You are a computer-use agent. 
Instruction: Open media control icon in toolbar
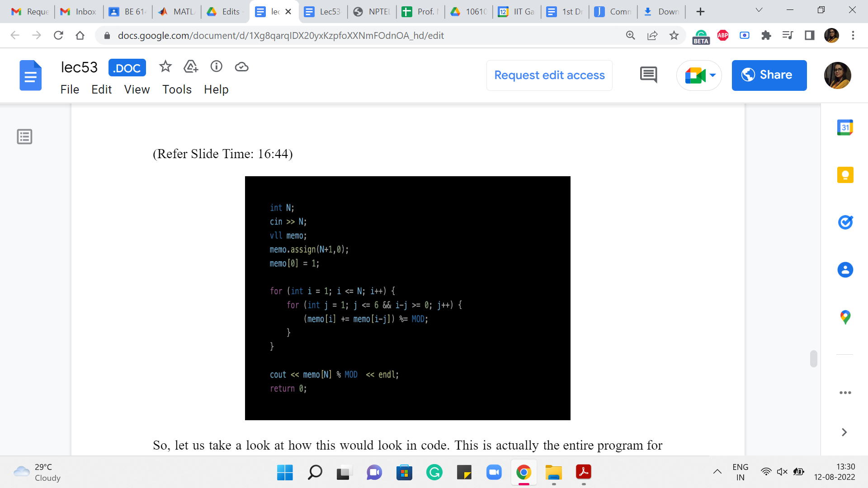[x=788, y=35]
